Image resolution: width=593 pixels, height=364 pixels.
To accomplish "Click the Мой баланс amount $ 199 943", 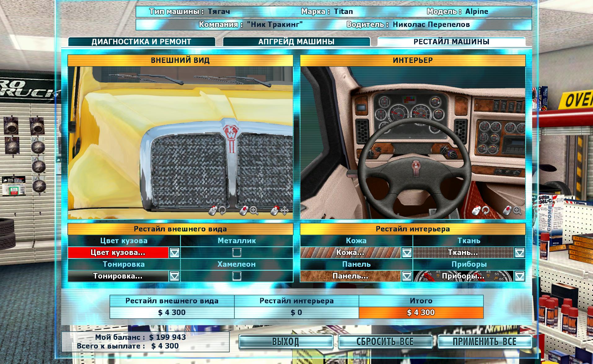I will [x=168, y=337].
